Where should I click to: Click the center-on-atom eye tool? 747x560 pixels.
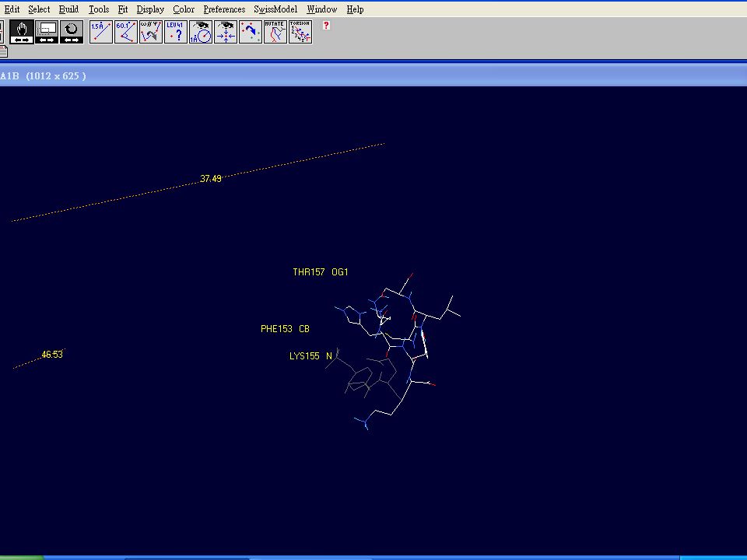[226, 32]
